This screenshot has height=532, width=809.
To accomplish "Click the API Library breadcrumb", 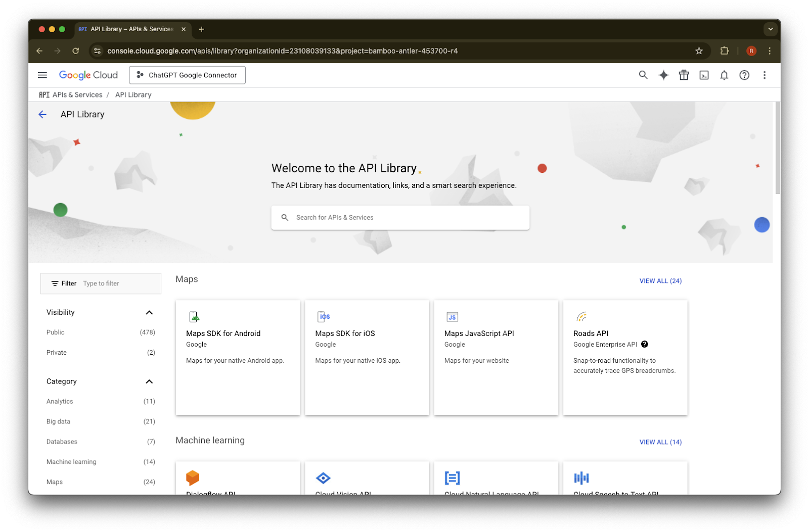I will pyautogui.click(x=133, y=95).
